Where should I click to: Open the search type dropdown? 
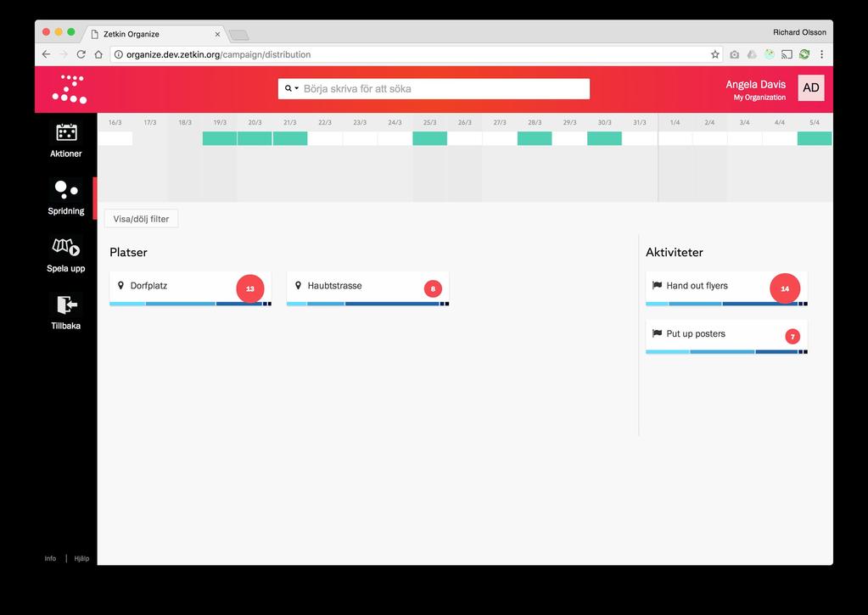click(292, 88)
